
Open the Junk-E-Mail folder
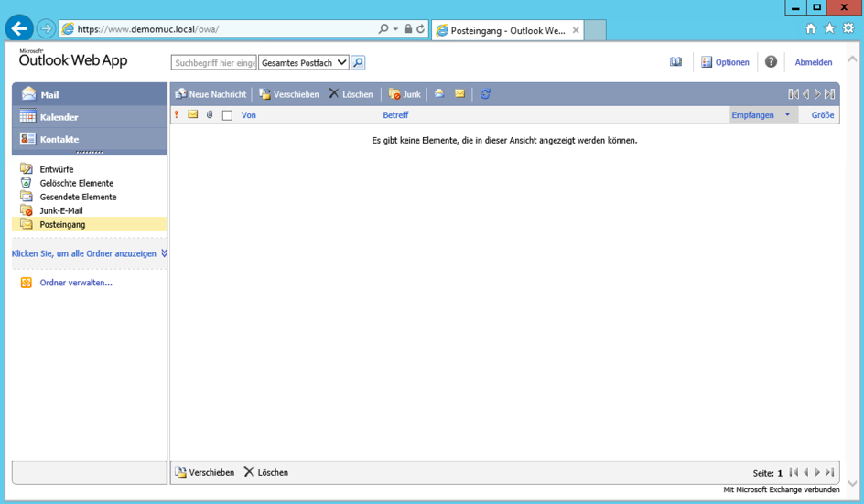(x=60, y=210)
